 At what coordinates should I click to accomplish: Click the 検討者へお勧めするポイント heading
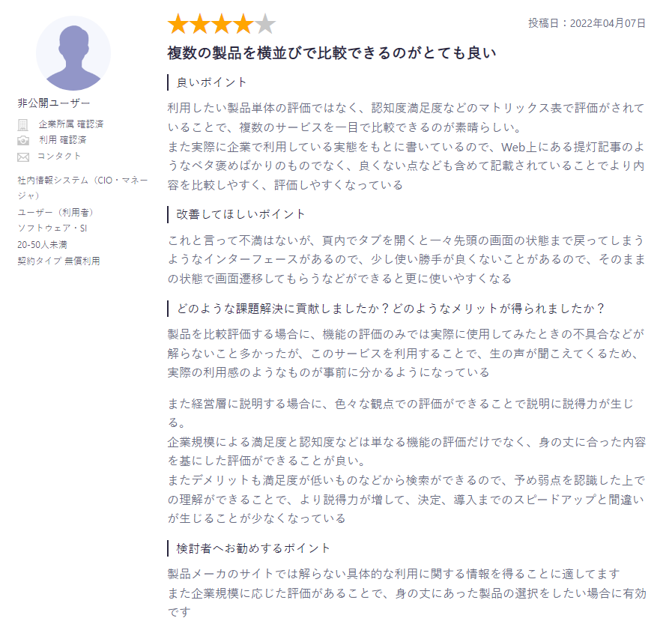coord(253,548)
